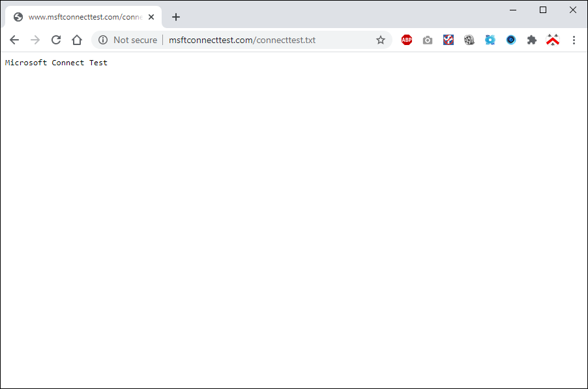Navigate to the browser home page
The image size is (588, 389).
(77, 40)
